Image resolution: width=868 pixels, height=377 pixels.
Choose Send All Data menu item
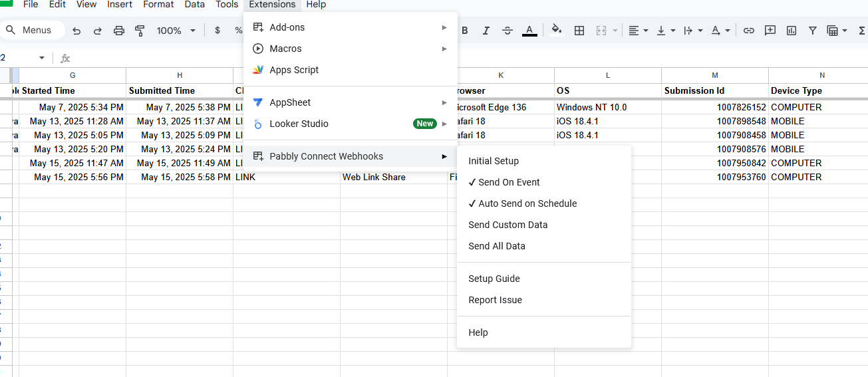tap(497, 246)
